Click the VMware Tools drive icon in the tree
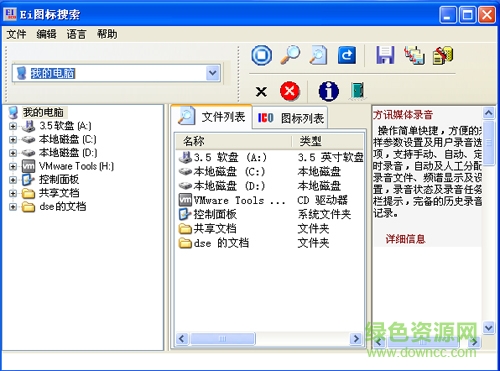Image resolution: width=500 pixels, height=371 pixels. pyautogui.click(x=29, y=166)
